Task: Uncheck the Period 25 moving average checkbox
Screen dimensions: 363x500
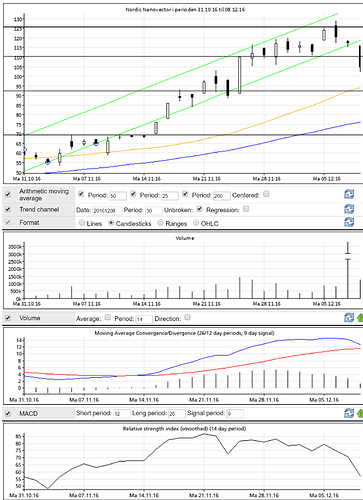Action: tap(133, 194)
